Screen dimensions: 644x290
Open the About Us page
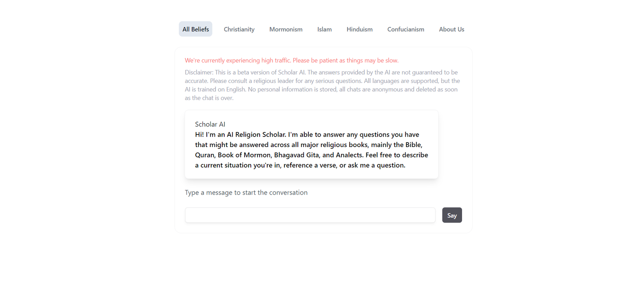[x=452, y=29]
